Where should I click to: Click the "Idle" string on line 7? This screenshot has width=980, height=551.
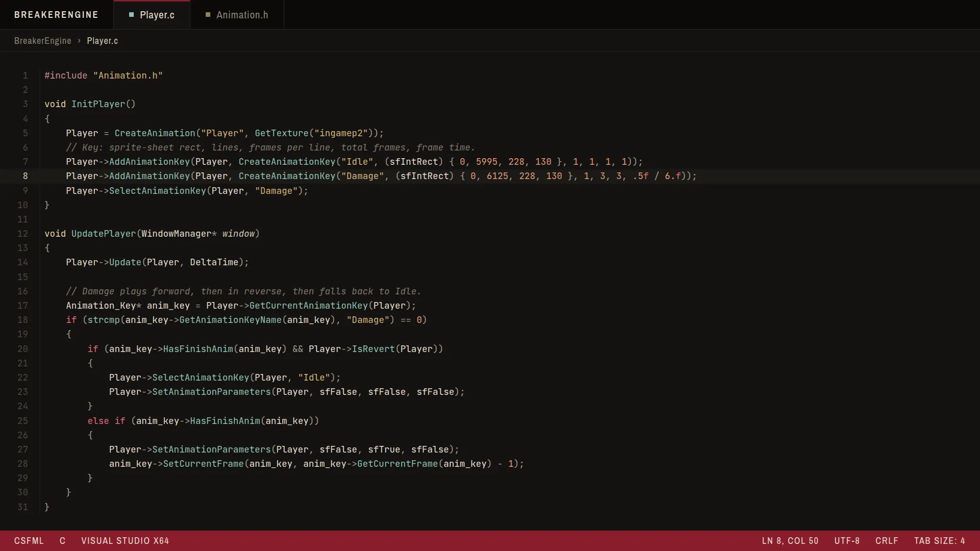click(357, 162)
